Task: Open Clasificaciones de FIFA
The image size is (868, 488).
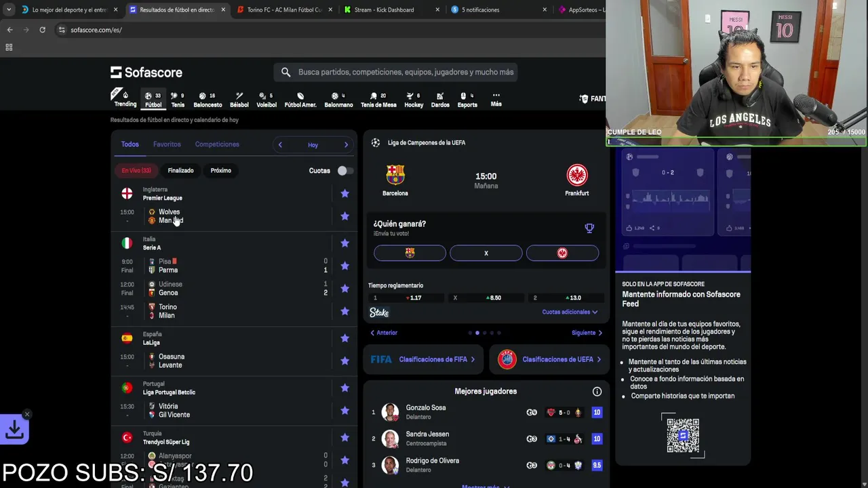Action: click(424, 359)
